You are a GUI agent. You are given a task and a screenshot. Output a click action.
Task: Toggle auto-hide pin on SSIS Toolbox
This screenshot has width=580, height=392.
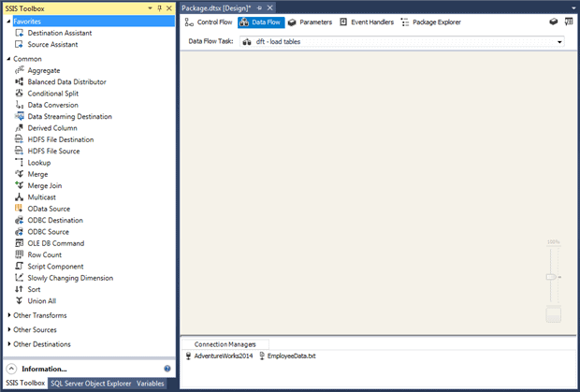click(160, 8)
